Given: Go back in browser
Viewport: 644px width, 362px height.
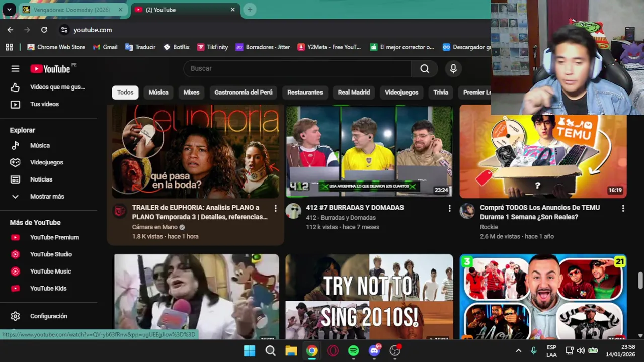Looking at the screenshot, I should click(x=10, y=30).
